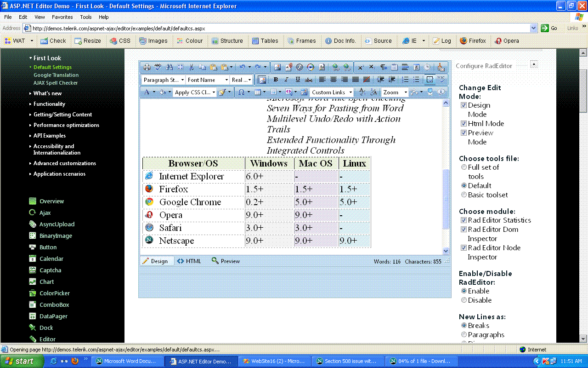Justify the text alignment
The height and width of the screenshot is (368, 588).
tap(356, 80)
